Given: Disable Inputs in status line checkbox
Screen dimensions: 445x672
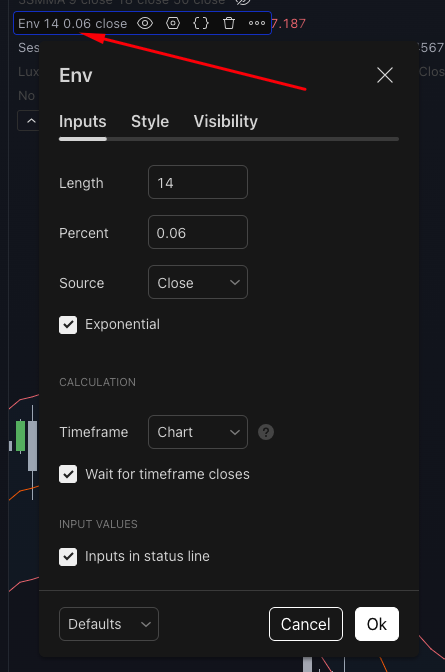Looking at the screenshot, I should click(68, 557).
